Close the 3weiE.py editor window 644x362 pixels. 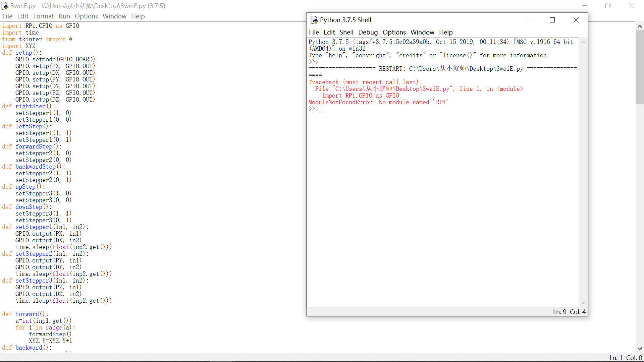pos(632,6)
